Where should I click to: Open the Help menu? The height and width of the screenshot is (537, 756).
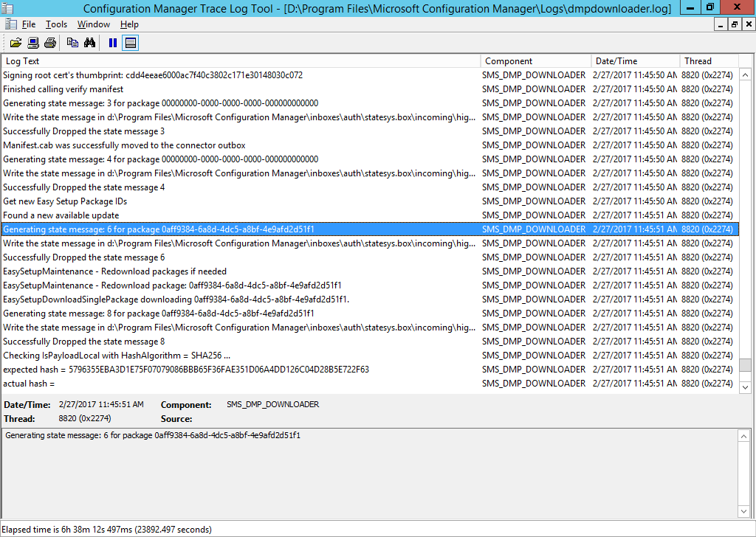point(129,24)
